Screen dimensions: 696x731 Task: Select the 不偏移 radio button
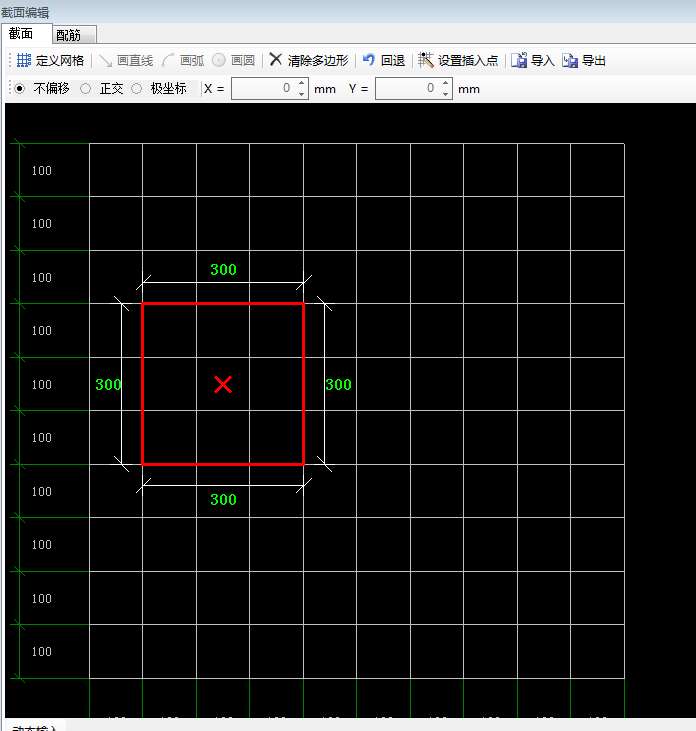tap(20, 88)
